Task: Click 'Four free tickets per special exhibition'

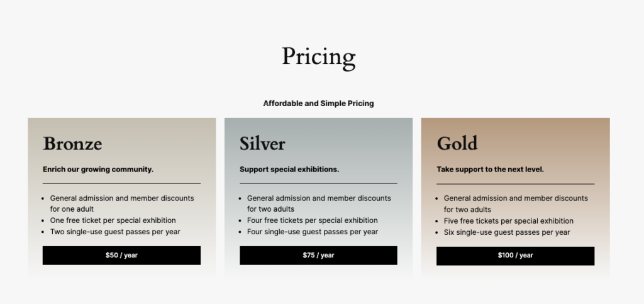Action: [312, 220]
